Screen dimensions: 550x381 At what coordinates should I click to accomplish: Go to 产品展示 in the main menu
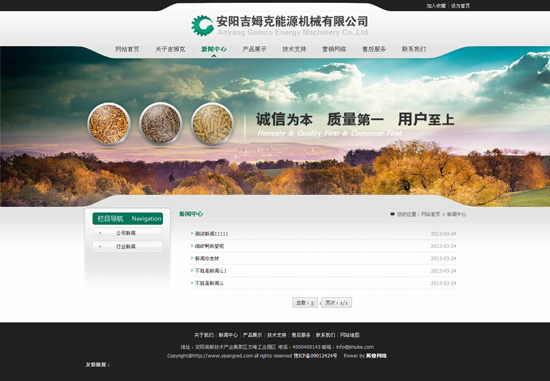pyautogui.click(x=254, y=49)
